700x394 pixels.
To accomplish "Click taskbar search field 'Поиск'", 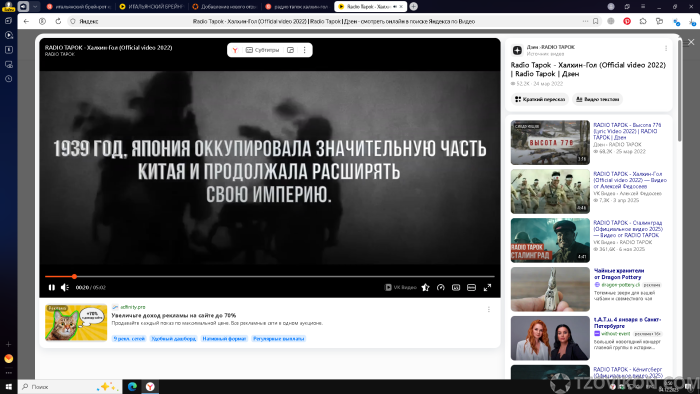I will 70,386.
